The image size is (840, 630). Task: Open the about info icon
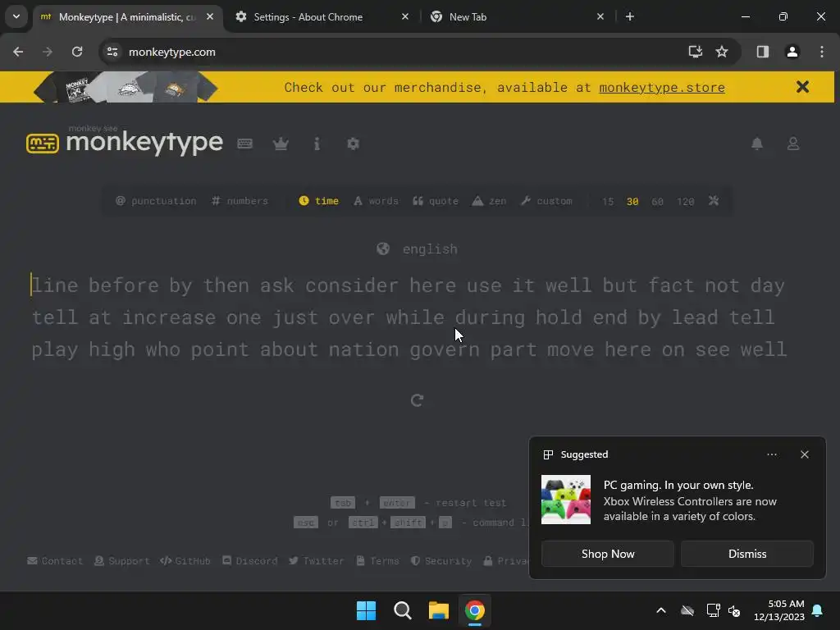coord(317,144)
